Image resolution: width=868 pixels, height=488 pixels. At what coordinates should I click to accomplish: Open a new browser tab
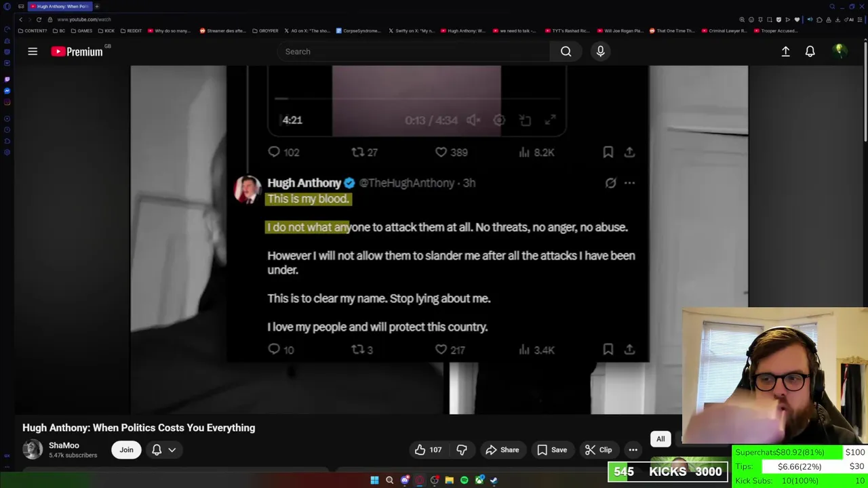pos(97,6)
